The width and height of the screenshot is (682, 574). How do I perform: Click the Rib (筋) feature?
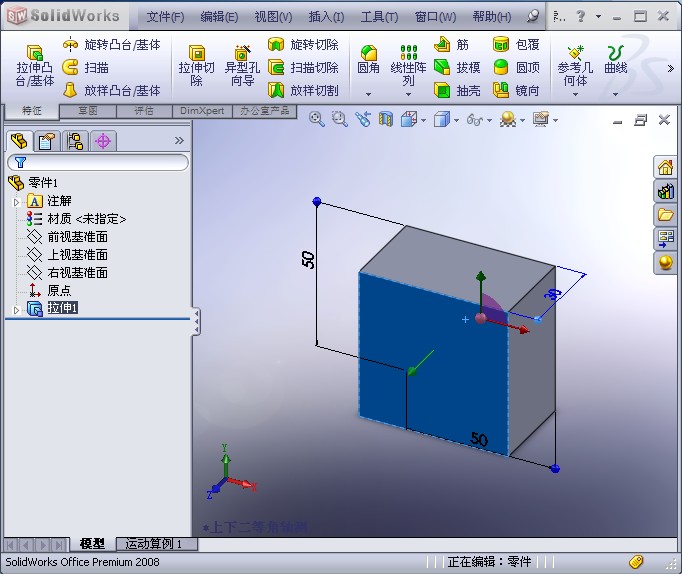(x=451, y=44)
